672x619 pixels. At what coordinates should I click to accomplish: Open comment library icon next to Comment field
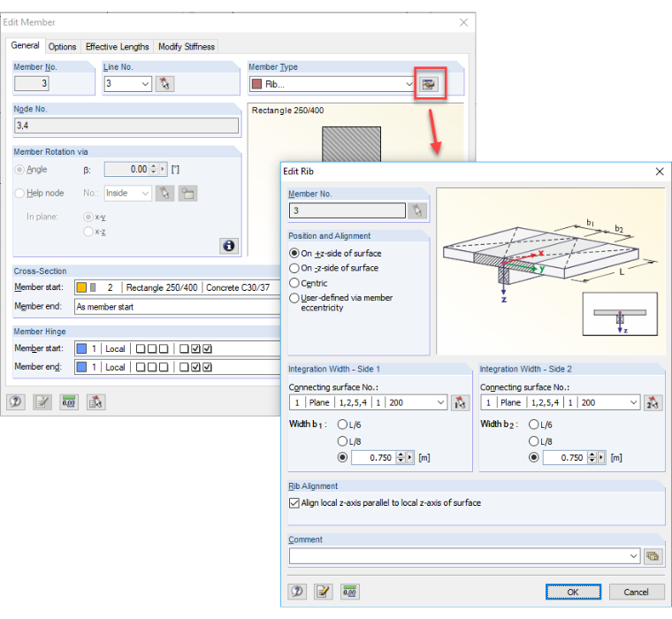[x=653, y=556]
